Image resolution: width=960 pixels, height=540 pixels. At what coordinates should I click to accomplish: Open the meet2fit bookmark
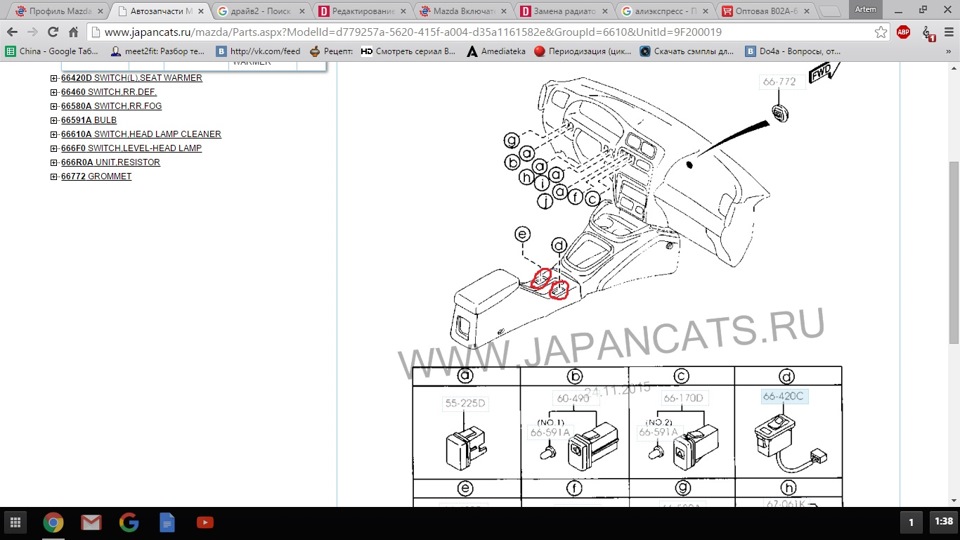[x=157, y=51]
